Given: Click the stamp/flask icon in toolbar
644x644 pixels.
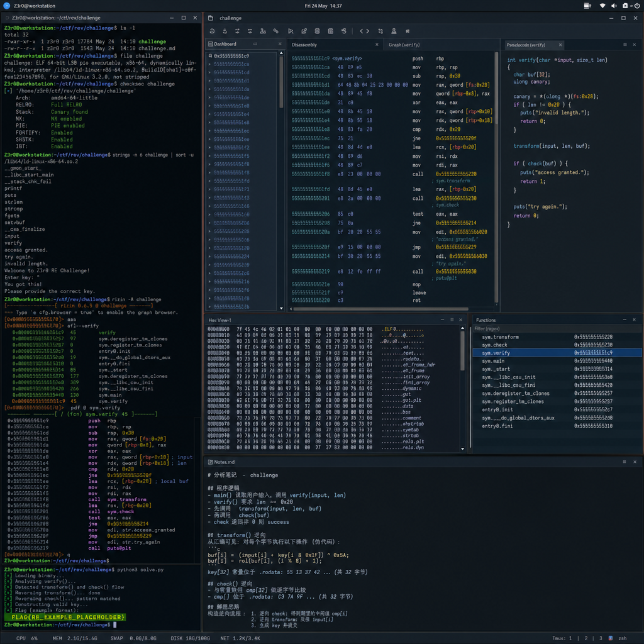Looking at the screenshot, I should pyautogui.click(x=394, y=31).
